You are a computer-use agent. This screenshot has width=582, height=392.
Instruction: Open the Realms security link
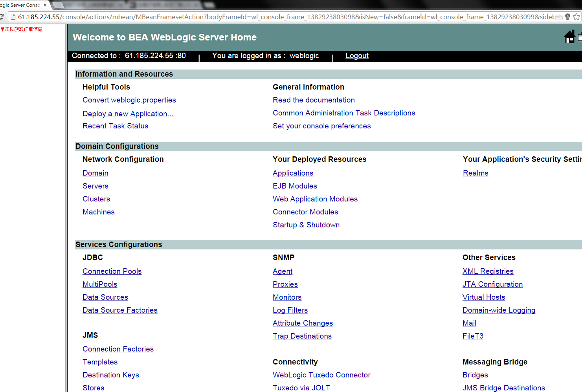coord(476,173)
